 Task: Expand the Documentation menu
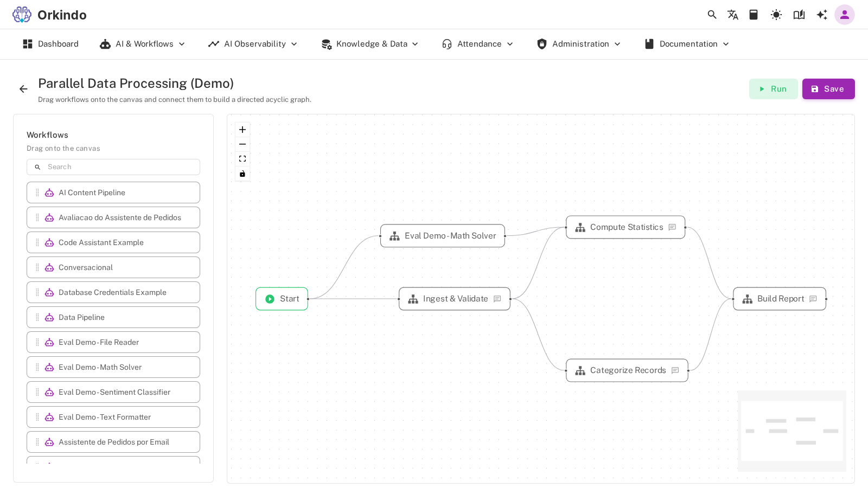687,44
